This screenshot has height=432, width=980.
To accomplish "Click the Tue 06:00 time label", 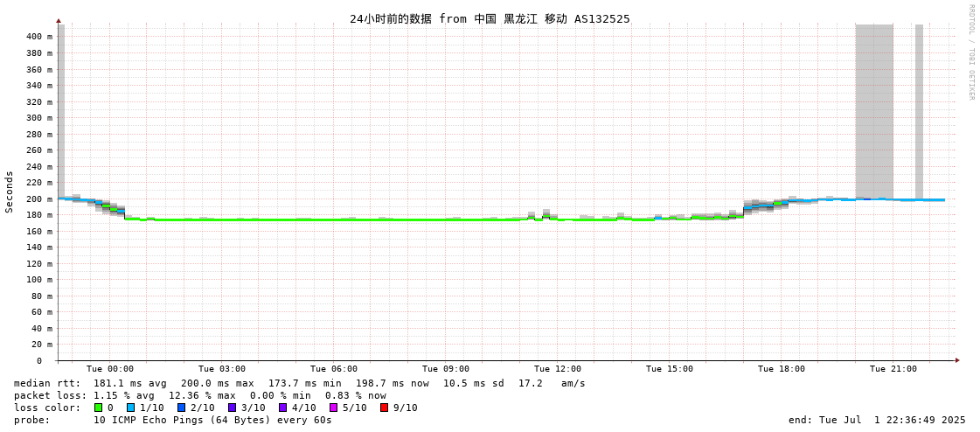I will pyautogui.click(x=334, y=369).
